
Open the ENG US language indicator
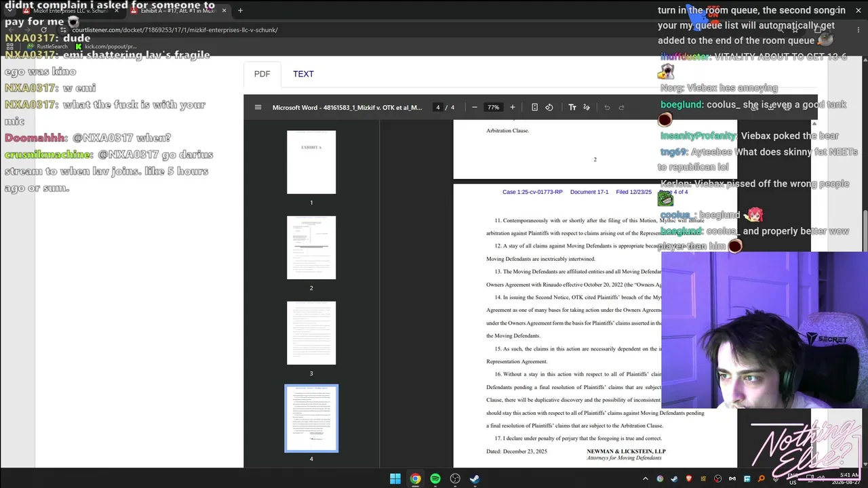[x=793, y=479]
